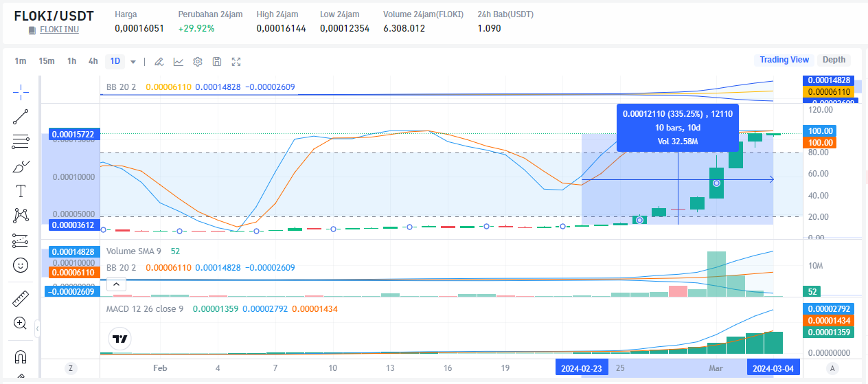
Task: Collapse the drawing toolbar side handle
Action: click(37, 330)
